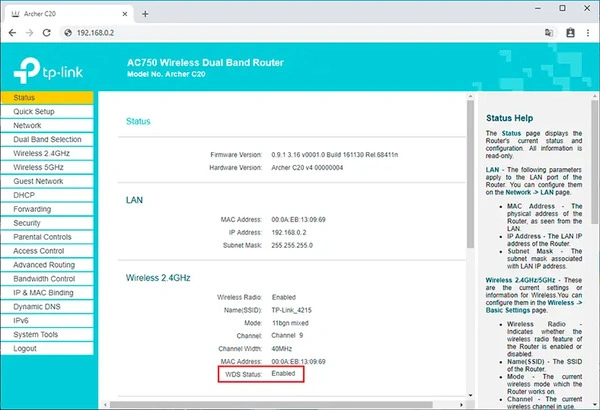Open IP & MAC Binding
Image resolution: width=600 pixels, height=410 pixels.
click(x=47, y=293)
